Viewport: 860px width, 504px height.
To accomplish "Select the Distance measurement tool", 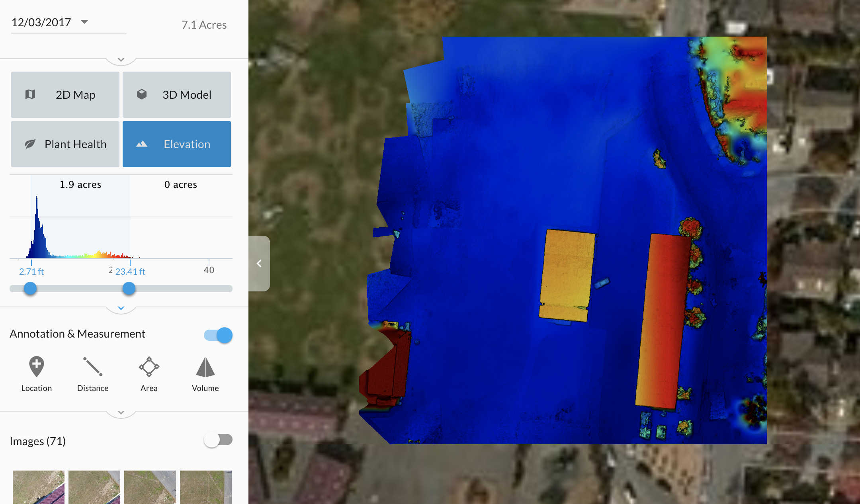I will [92, 367].
